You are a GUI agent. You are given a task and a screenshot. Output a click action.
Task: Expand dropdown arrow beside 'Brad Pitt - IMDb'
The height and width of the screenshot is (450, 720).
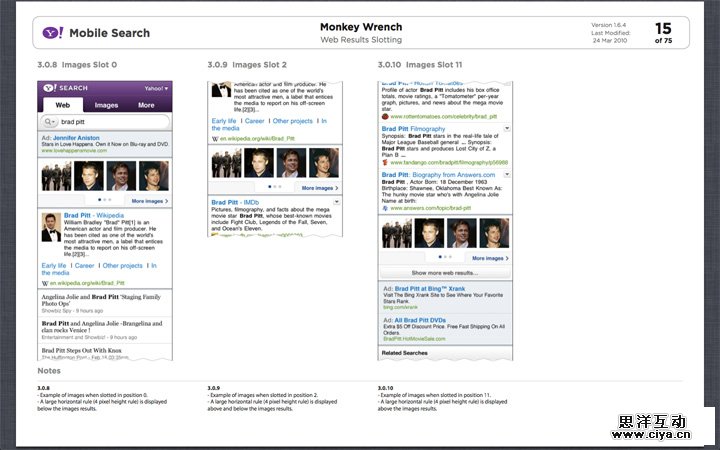tap(337, 202)
